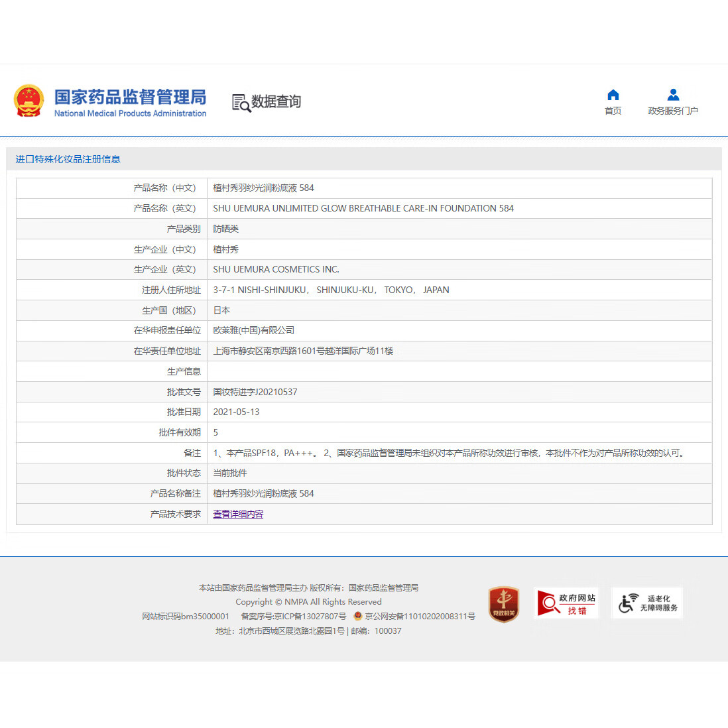
Task: Click the NMPA national emblem logo
Action: click(x=29, y=100)
